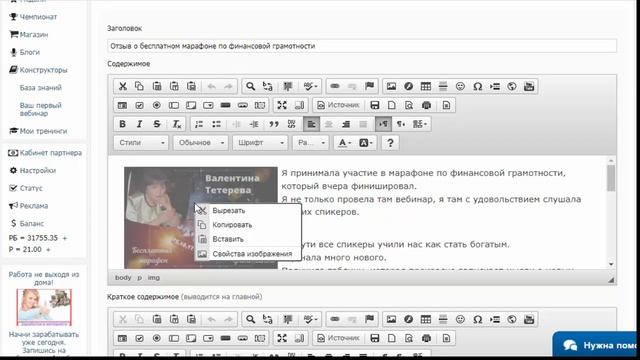Insert image via Содержимое editor toolbar icon

point(391,86)
